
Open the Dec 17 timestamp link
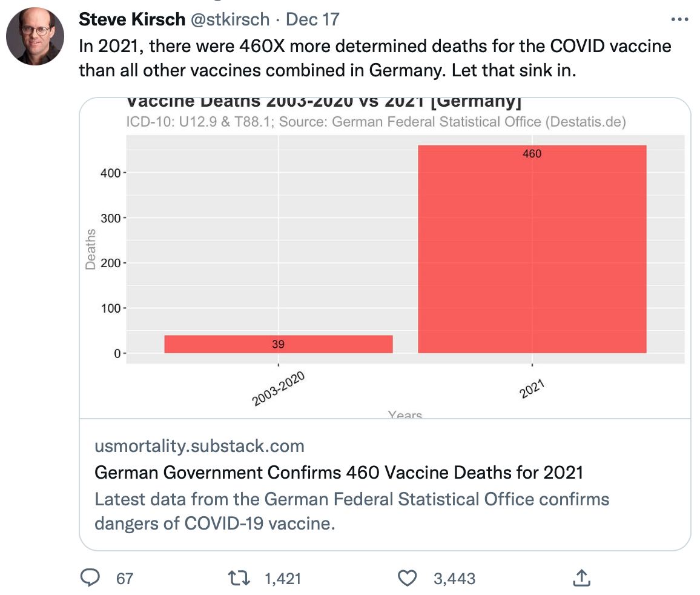pos(312,20)
